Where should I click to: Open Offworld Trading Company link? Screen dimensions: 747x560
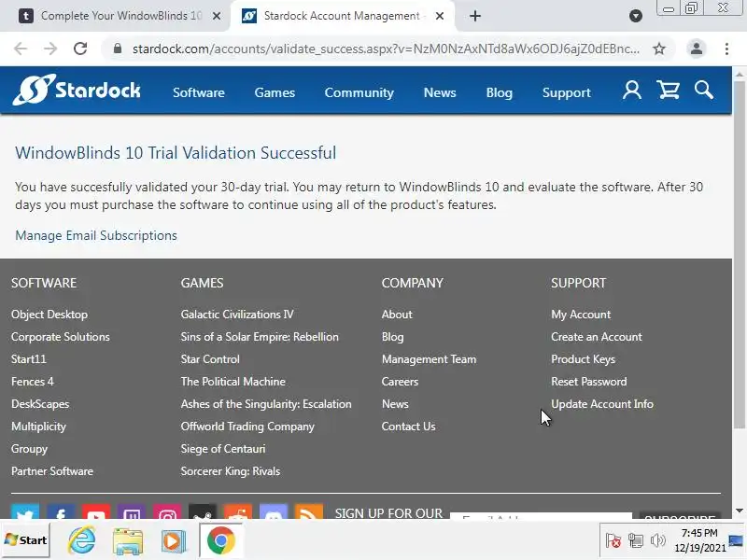click(247, 427)
